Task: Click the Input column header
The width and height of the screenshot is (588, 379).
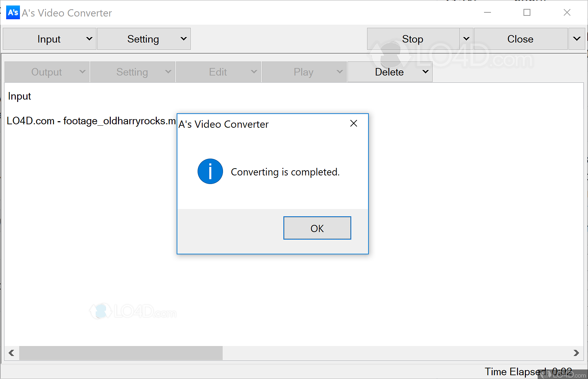Action: [x=20, y=96]
